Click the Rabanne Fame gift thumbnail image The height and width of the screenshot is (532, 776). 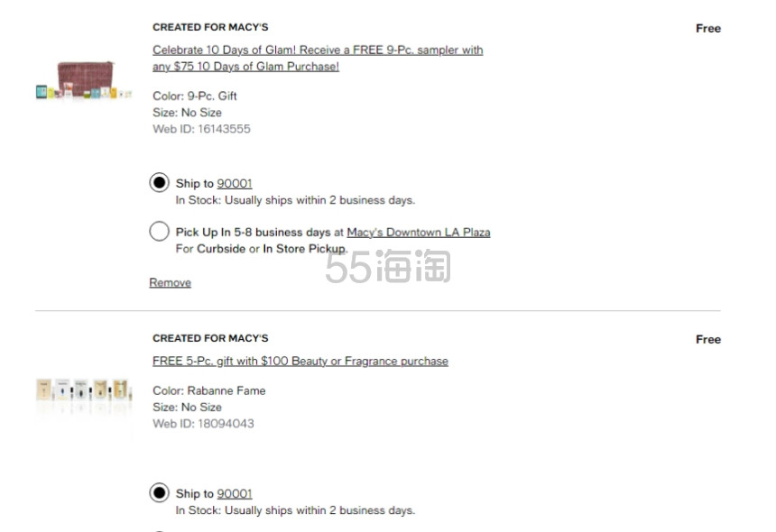[x=84, y=390]
